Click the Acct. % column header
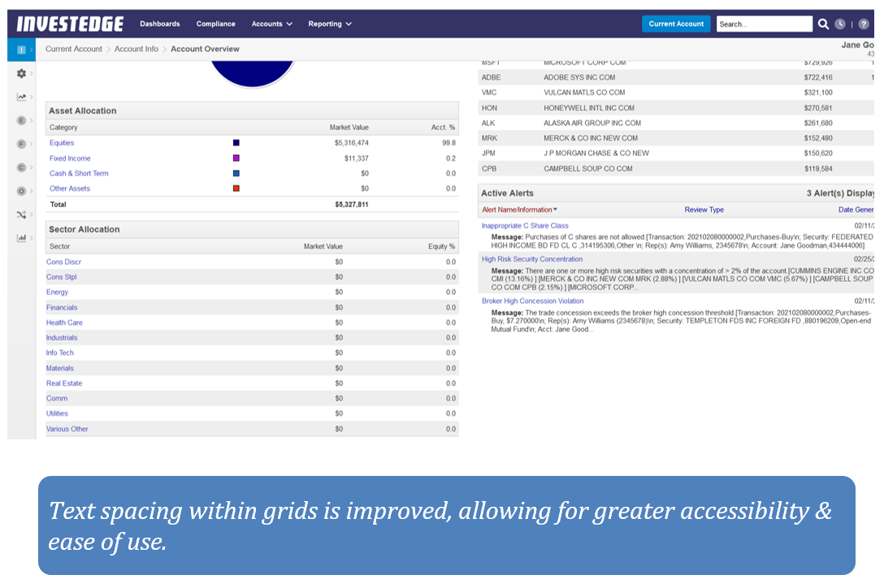The width and height of the screenshot is (884, 588). [443, 128]
